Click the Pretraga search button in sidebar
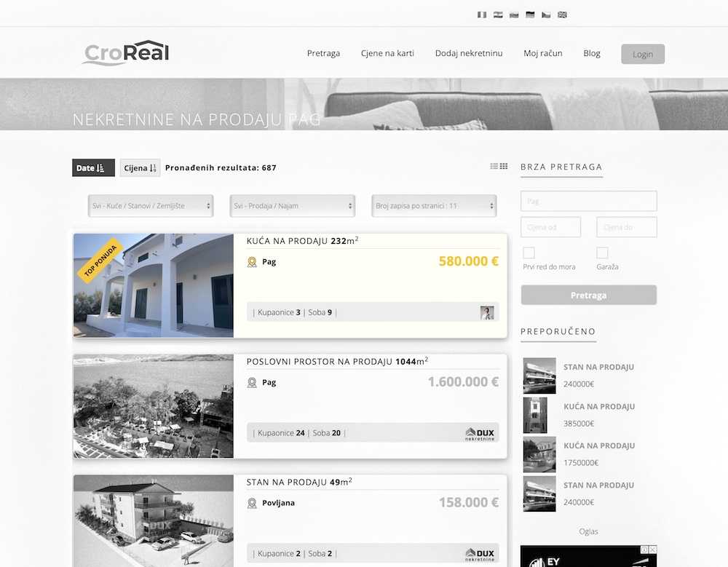This screenshot has width=728, height=567. 588,296
